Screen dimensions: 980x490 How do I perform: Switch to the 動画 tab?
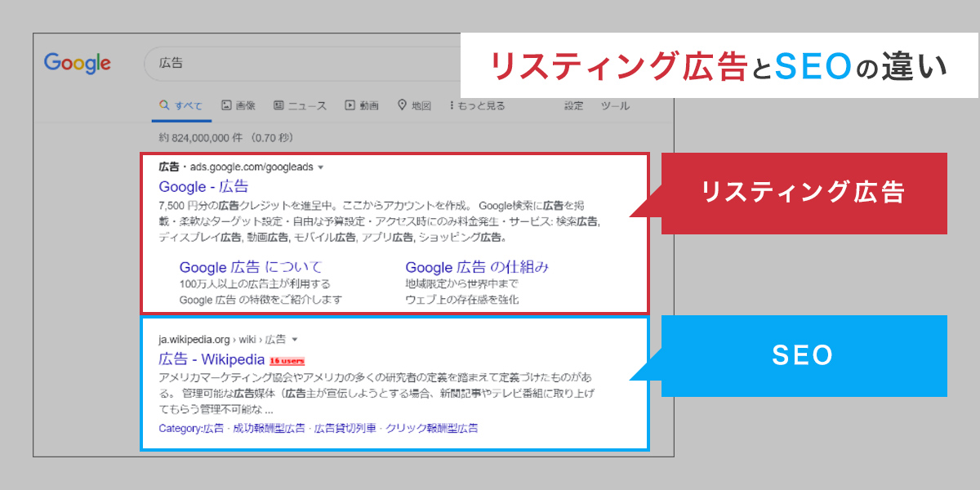point(362,105)
